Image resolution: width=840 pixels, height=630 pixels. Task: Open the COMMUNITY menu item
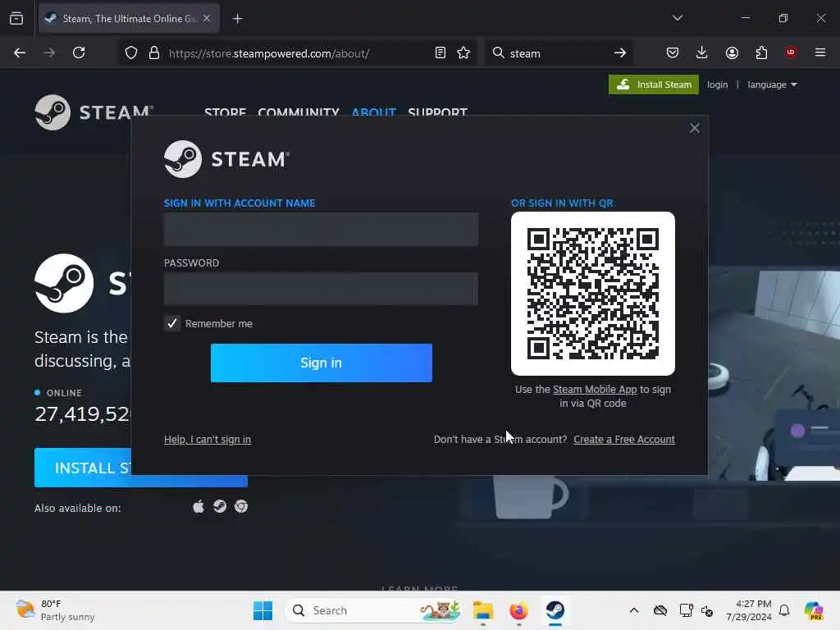(x=299, y=112)
